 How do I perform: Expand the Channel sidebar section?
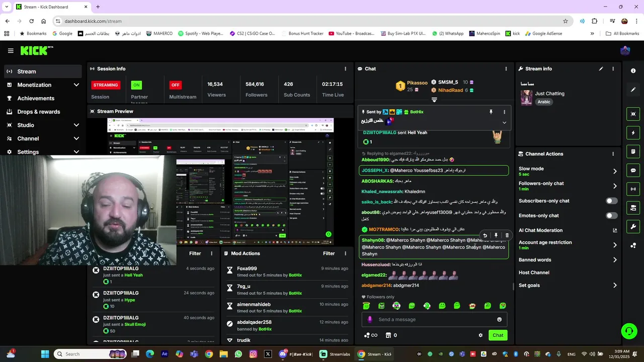pos(76,139)
